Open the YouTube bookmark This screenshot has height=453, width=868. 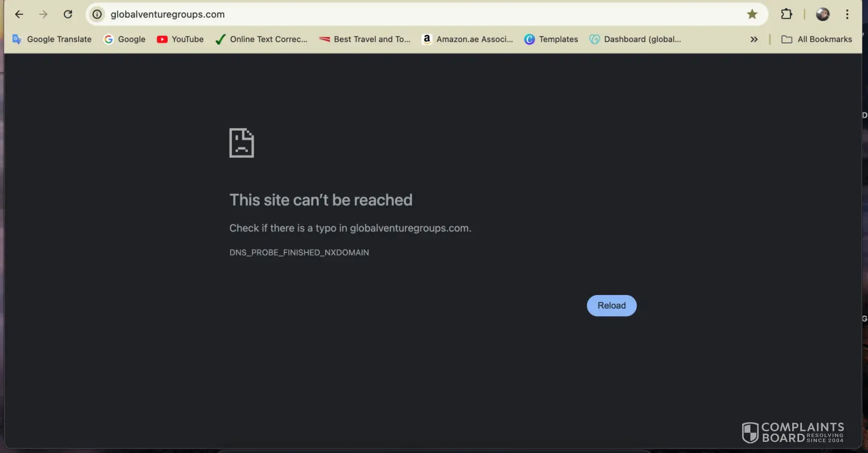point(180,40)
